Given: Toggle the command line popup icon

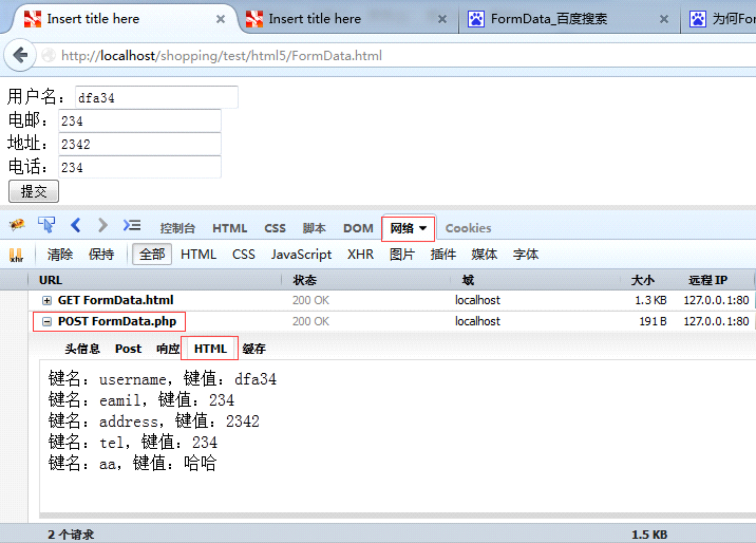Looking at the screenshot, I should click(132, 225).
